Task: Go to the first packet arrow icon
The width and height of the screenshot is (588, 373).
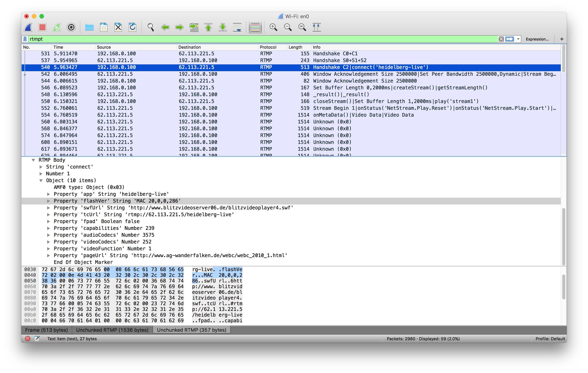Action: (x=208, y=27)
